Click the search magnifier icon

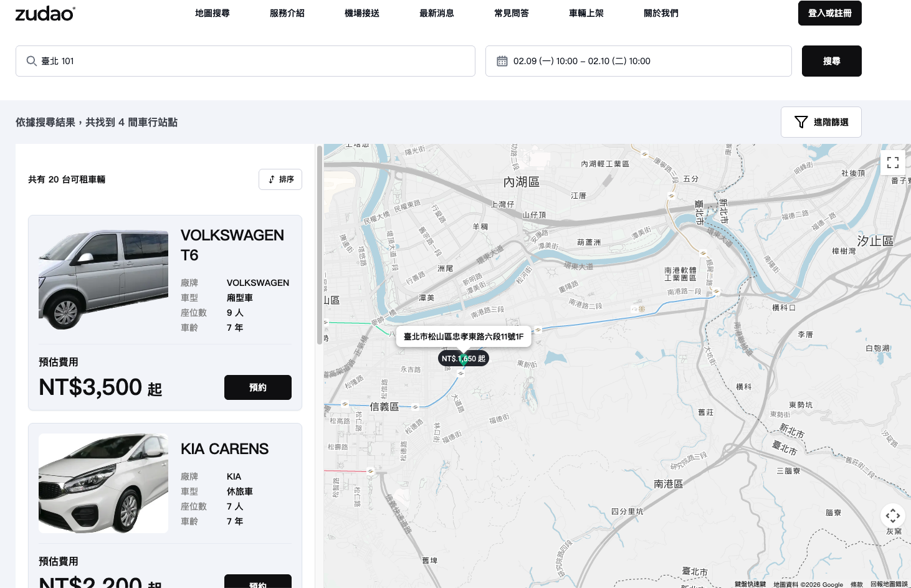31,61
